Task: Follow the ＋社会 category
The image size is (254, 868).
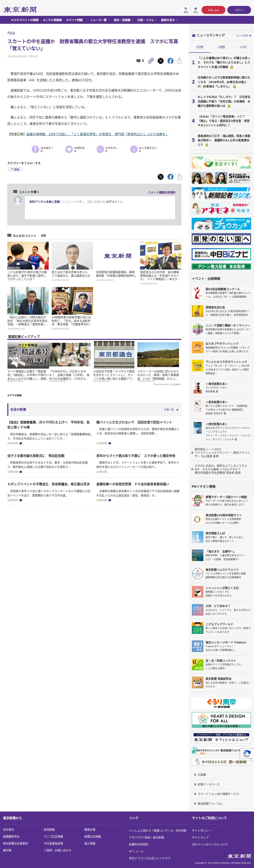Action: (x=15, y=169)
